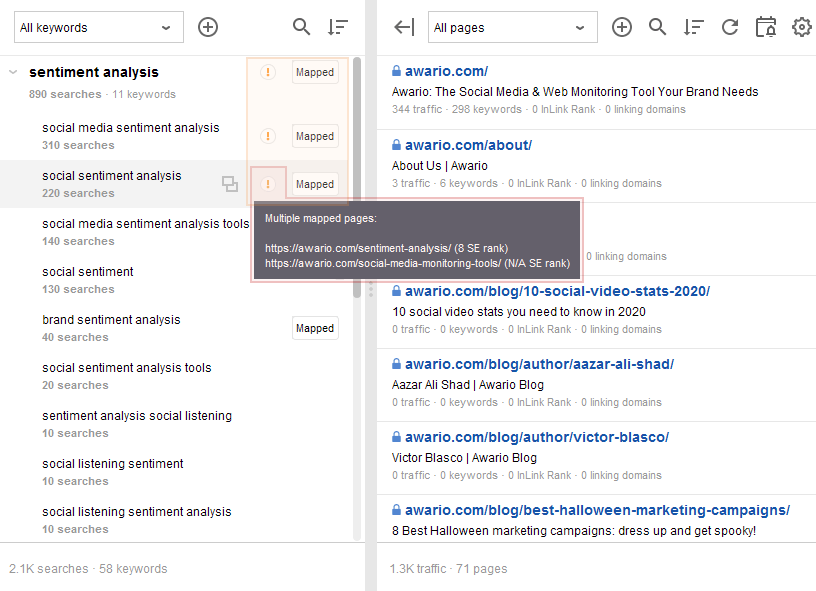Screen dimensions: 816x591
Task: Click the 10 social video stats title
Action: [519, 312]
